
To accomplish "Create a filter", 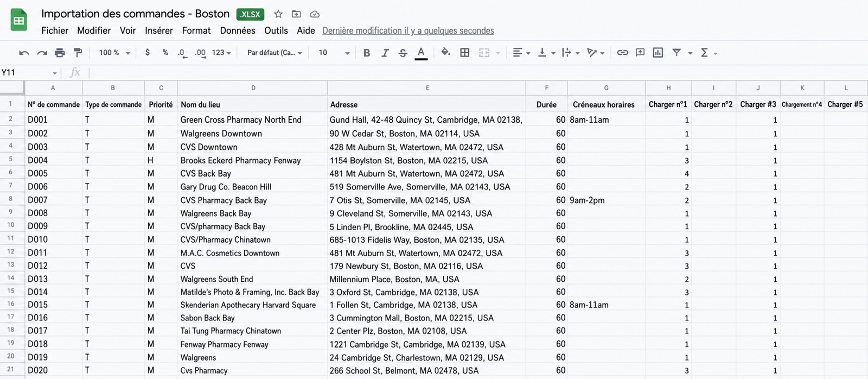I will (676, 52).
